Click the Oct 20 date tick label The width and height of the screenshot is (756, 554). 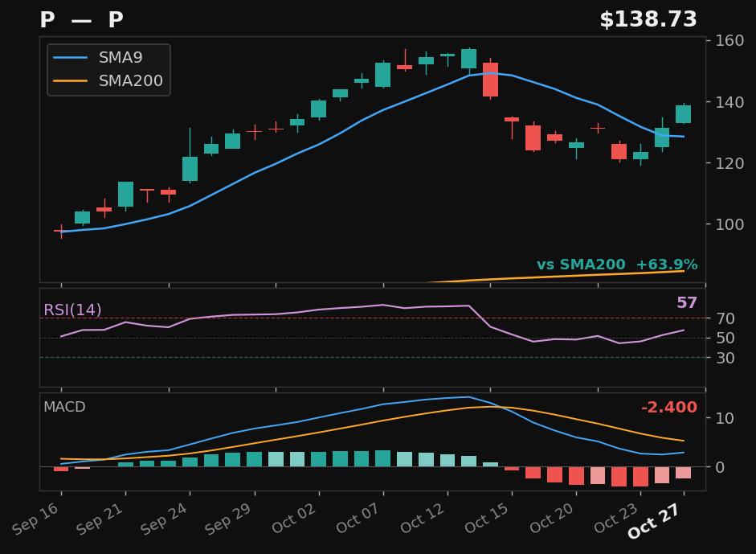click(552, 519)
